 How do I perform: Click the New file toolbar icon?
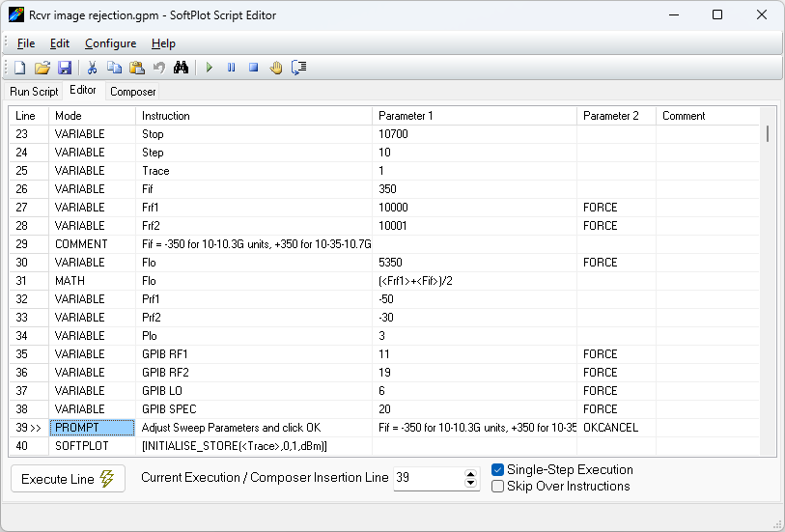(x=19, y=68)
